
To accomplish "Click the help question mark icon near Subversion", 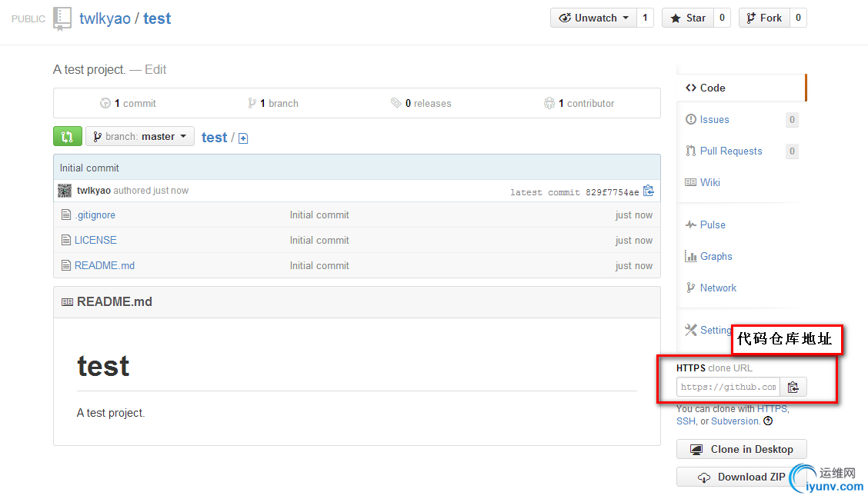I will [x=768, y=421].
